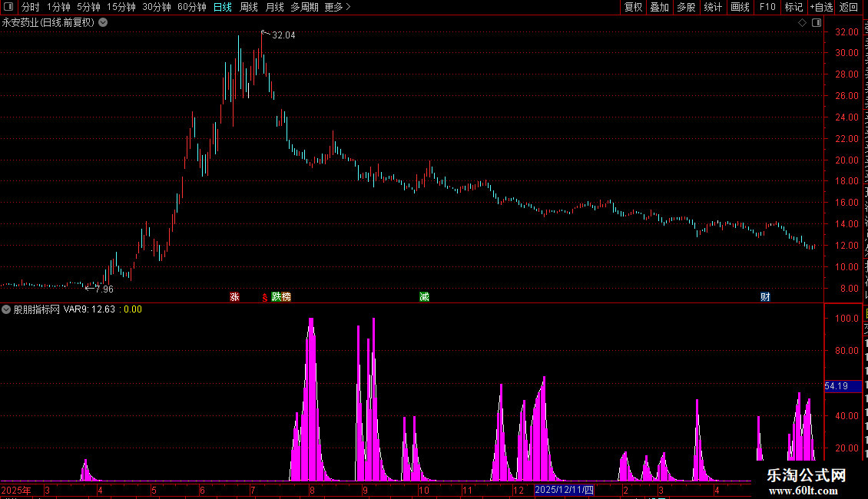Image resolution: width=868 pixels, height=499 pixels.
Task: Click the 7.96 low price label
Action: click(104, 289)
